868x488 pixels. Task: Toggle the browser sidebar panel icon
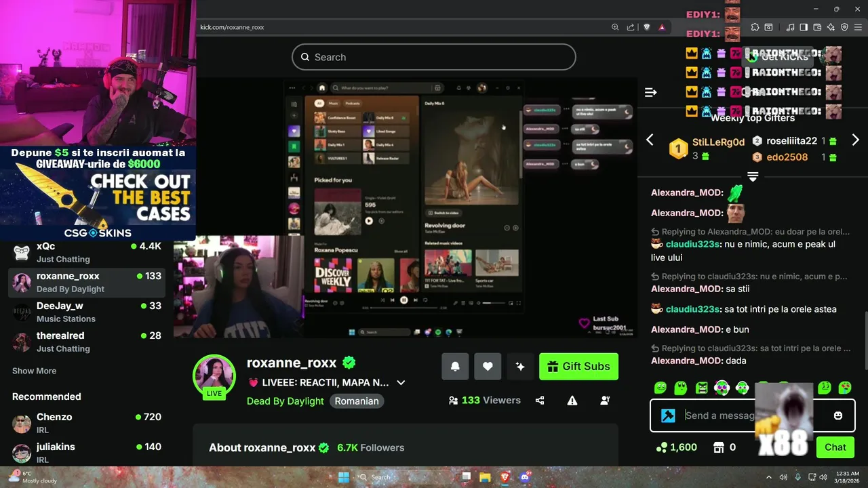804,27
